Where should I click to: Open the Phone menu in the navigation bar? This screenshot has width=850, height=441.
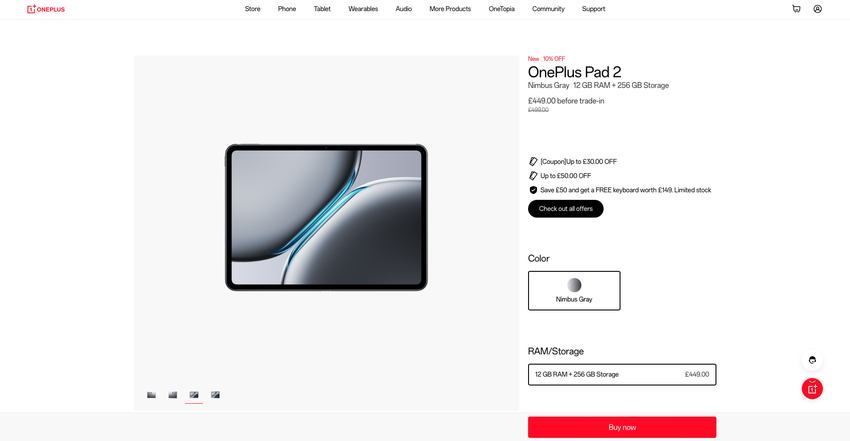(x=287, y=9)
